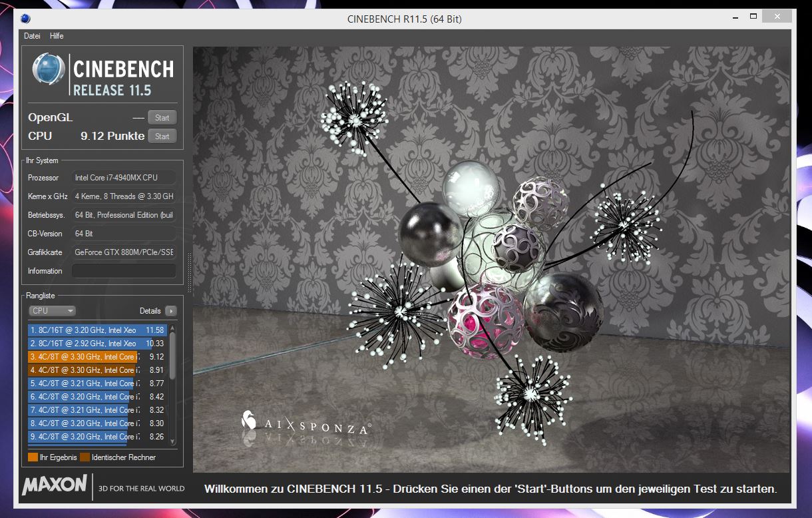Select ranking entry 3 with 9.12 score

[97, 357]
